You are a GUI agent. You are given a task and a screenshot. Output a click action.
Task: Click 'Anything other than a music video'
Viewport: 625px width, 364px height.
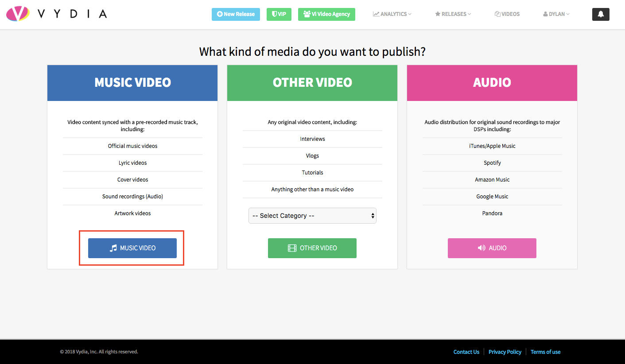[312, 190]
